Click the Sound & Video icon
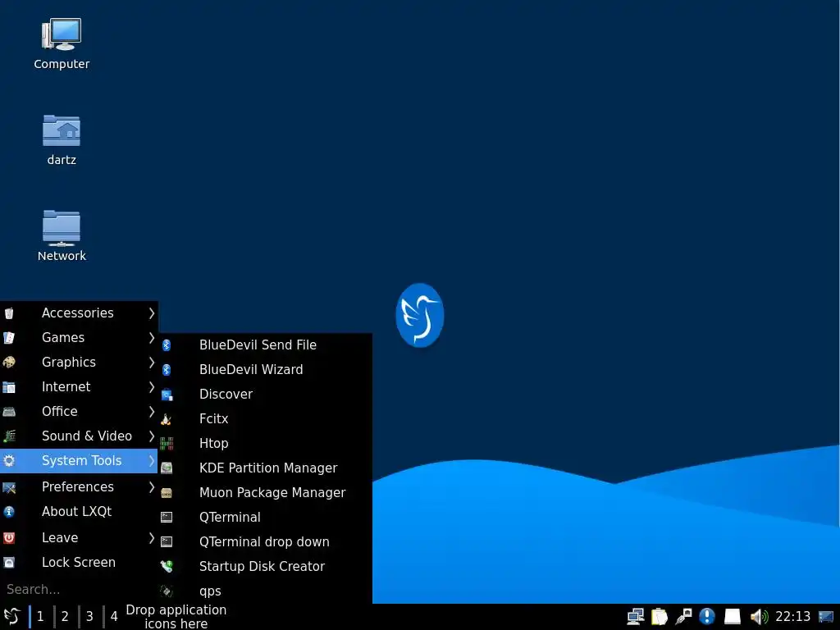Image resolution: width=840 pixels, height=630 pixels. [9, 436]
